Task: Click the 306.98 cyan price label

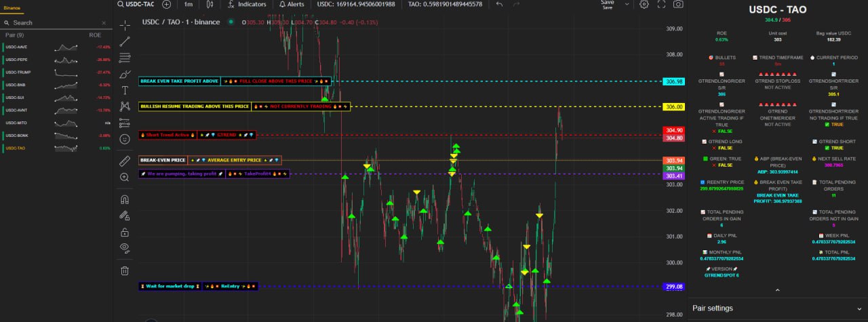Action: coord(674,81)
